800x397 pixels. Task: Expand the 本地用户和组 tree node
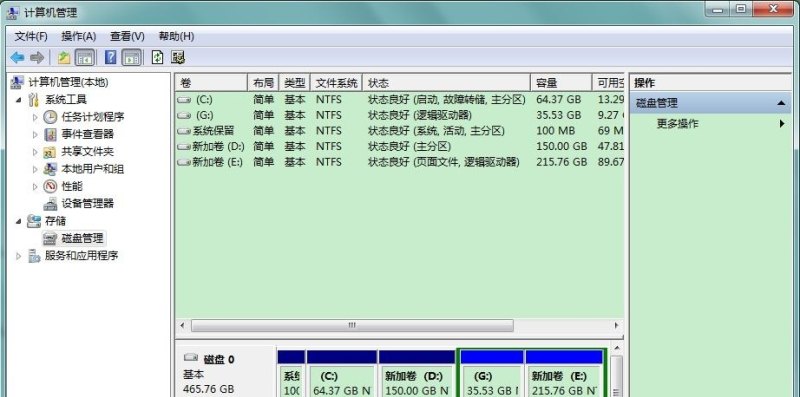click(x=35, y=169)
